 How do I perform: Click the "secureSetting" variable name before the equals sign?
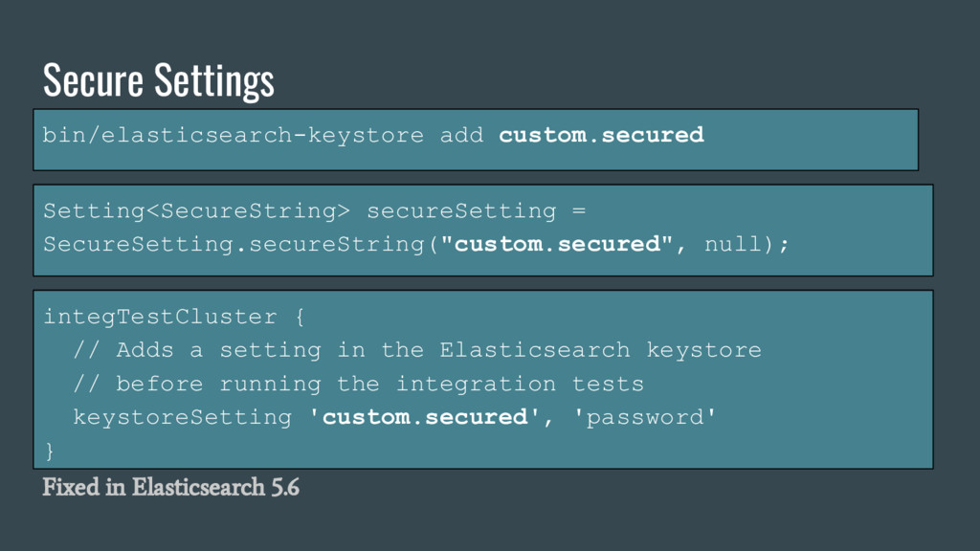[x=461, y=210]
